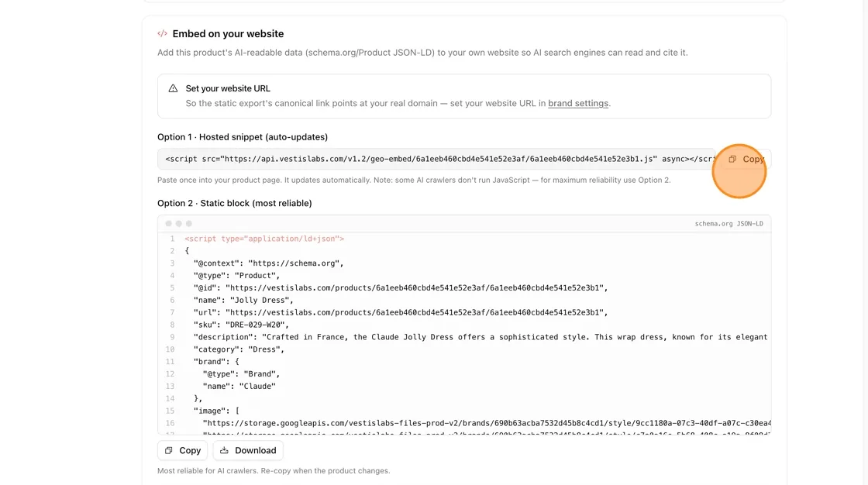Click the "Embed on your website" heading
This screenshot has width=868, height=485.
pos(228,34)
